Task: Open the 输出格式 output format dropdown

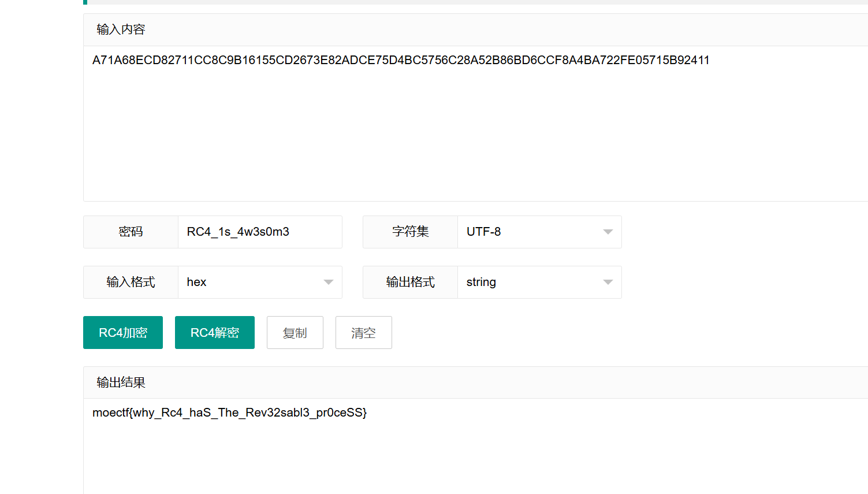Action: [539, 282]
